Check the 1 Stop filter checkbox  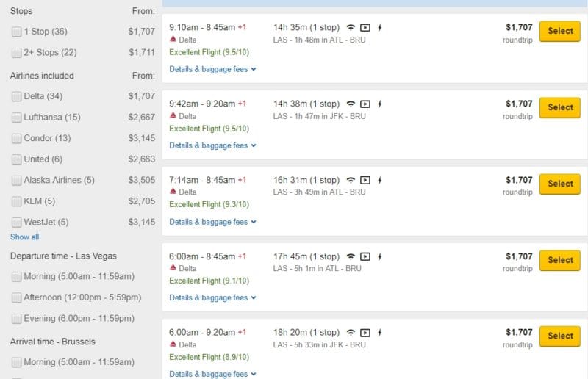point(17,32)
